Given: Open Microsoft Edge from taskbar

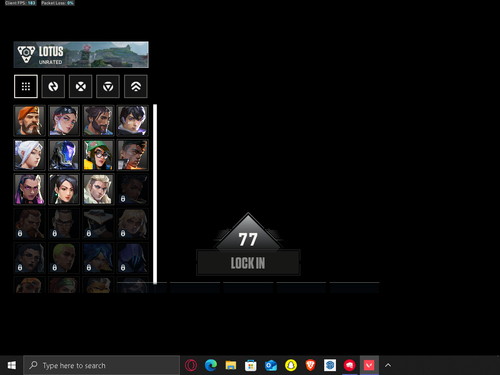Looking at the screenshot, I should pos(211,365).
